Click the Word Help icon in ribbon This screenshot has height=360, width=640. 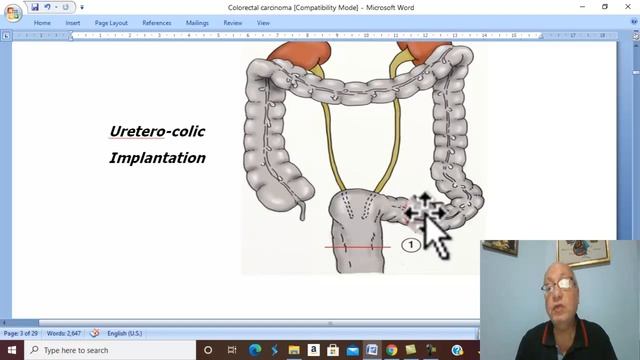(635, 22)
